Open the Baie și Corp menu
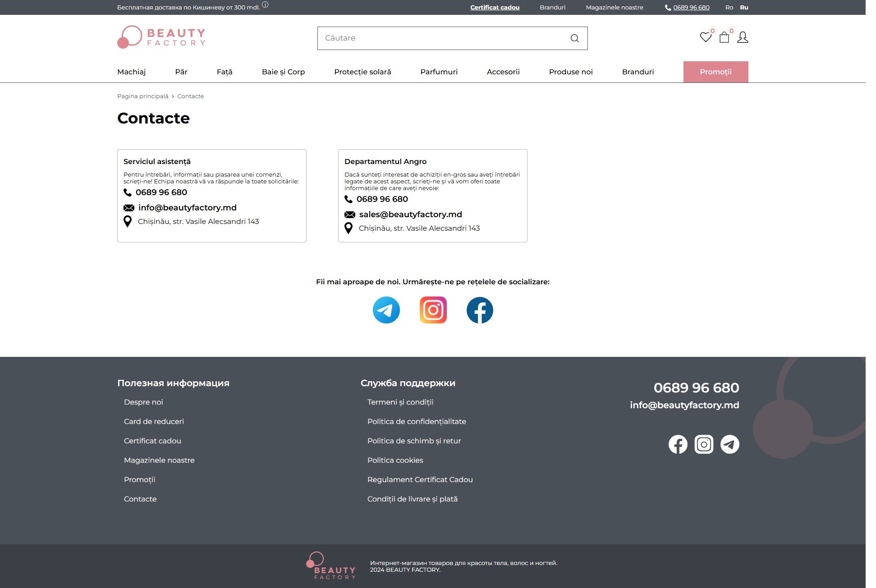This screenshot has height=588, width=876. (x=283, y=72)
